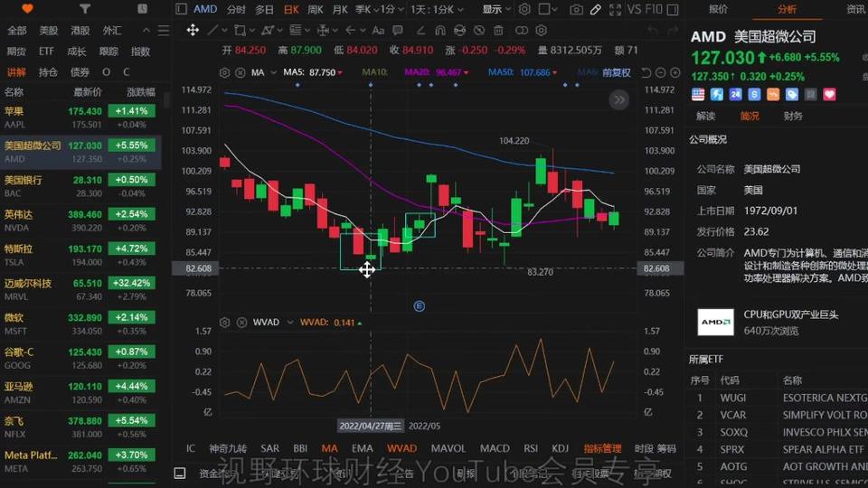Image resolution: width=868 pixels, height=488 pixels.
Task: Select the trend line drawing tool
Action: 212,30
